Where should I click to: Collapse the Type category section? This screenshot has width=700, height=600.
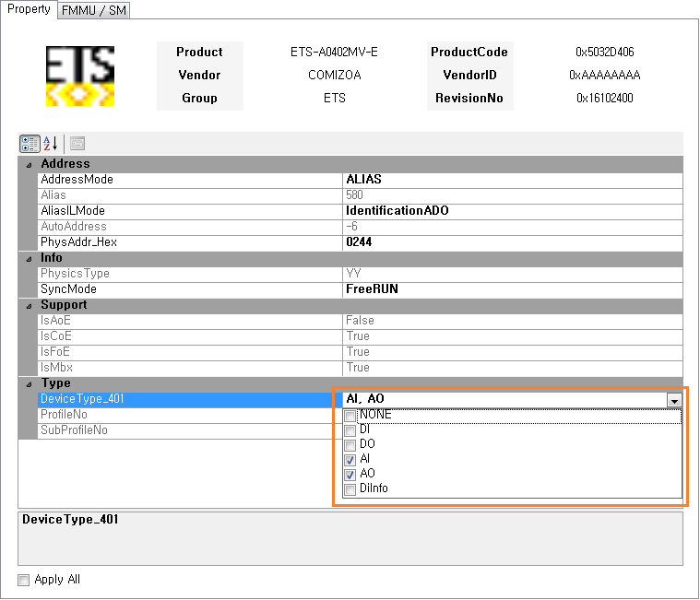tap(28, 383)
